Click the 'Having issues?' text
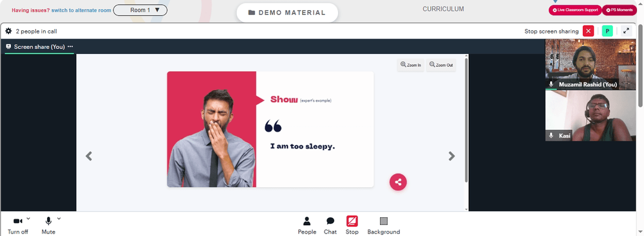The image size is (644, 236). pyautogui.click(x=31, y=10)
